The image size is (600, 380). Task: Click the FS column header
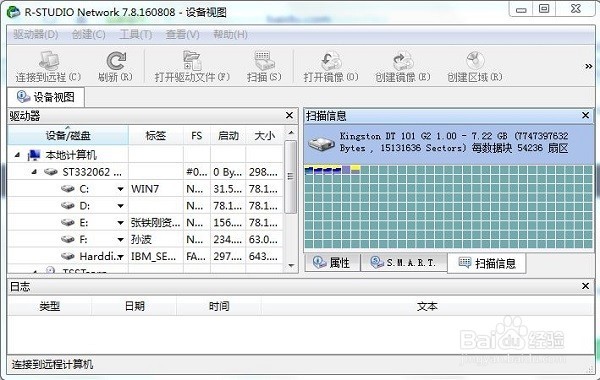tap(197, 135)
